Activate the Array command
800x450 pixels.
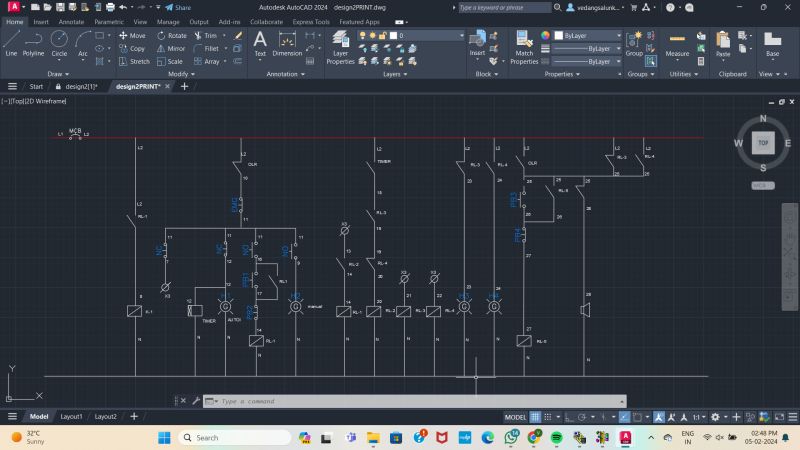click(207, 61)
